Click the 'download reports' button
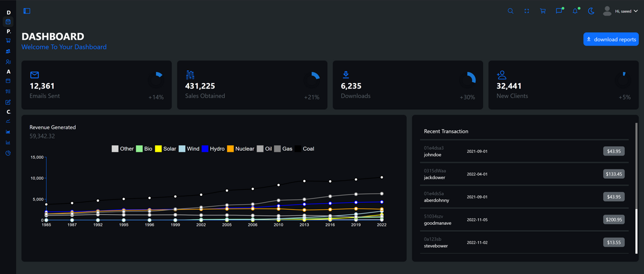The image size is (644, 274). tap(611, 39)
